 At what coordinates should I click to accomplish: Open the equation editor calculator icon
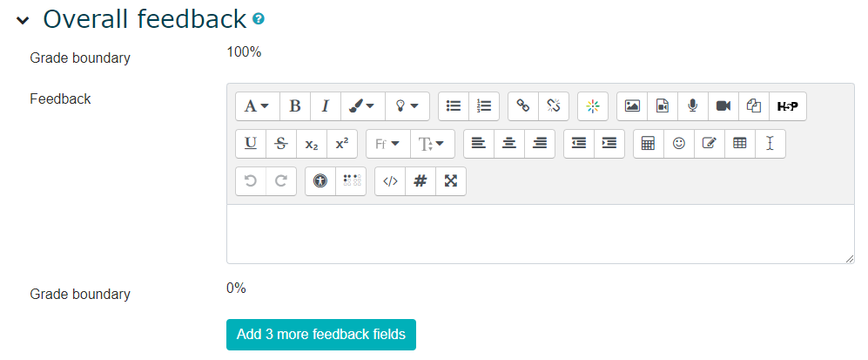point(648,144)
